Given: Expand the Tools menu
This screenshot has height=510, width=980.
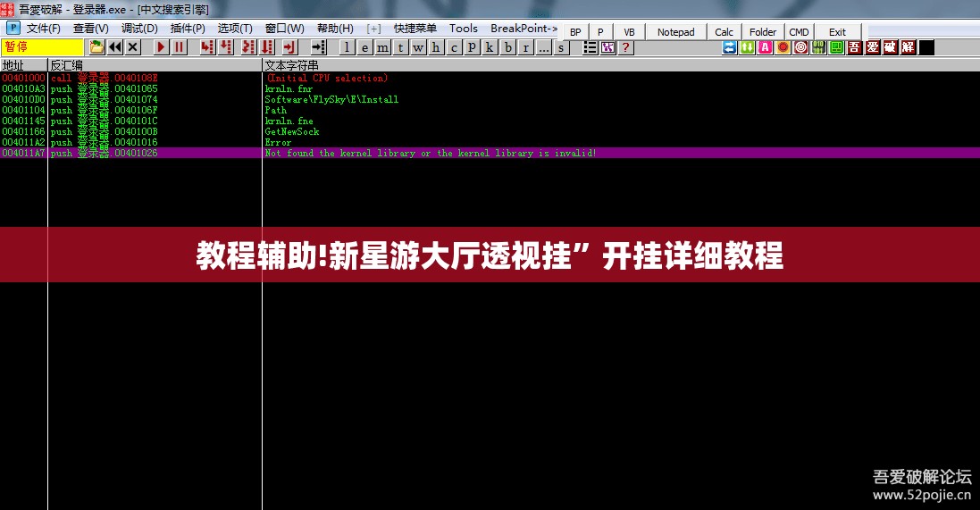Looking at the screenshot, I should click(463, 28).
